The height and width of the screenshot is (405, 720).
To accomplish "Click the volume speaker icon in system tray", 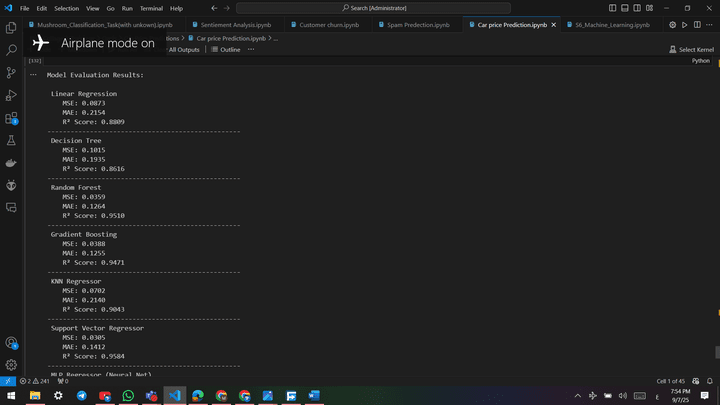I will (623, 395).
